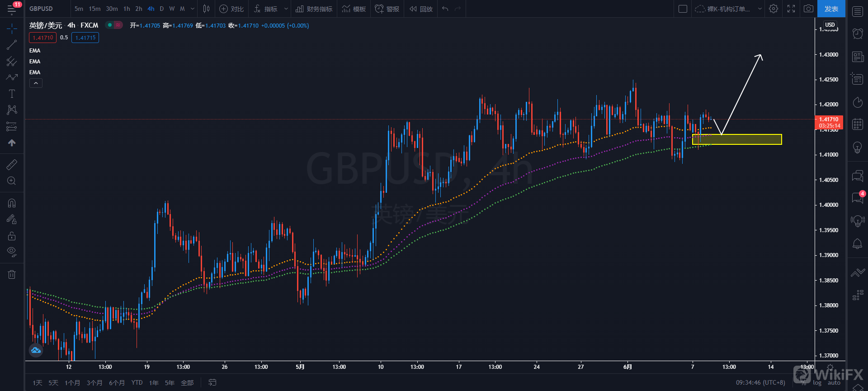
Task: Hide all drawings with eye icon
Action: coord(12,251)
